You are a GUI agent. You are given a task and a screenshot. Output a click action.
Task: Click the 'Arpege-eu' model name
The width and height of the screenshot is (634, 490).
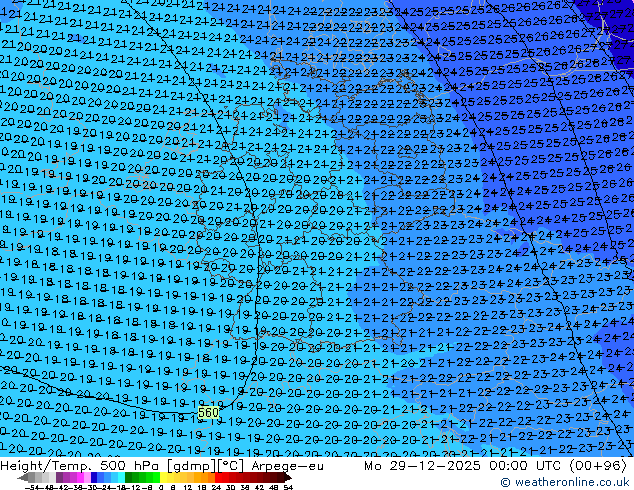287,466
